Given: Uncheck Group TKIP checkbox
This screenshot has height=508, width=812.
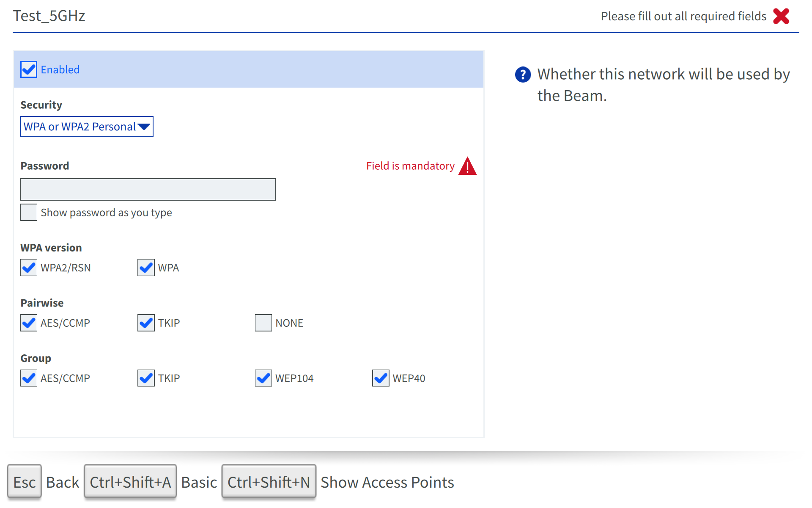Looking at the screenshot, I should (x=146, y=378).
